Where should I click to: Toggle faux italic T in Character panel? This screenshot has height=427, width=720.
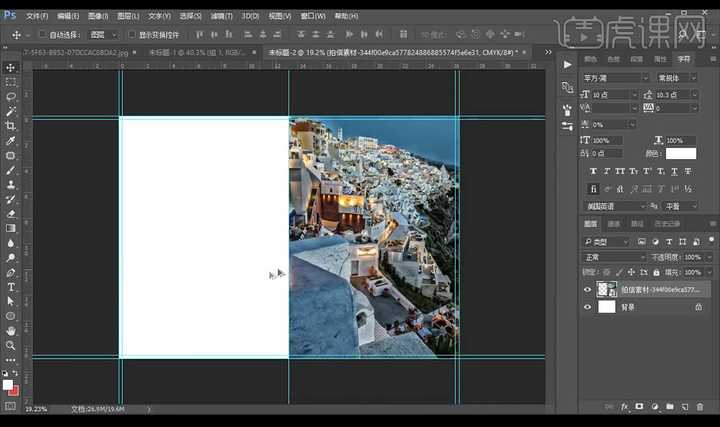click(x=607, y=171)
